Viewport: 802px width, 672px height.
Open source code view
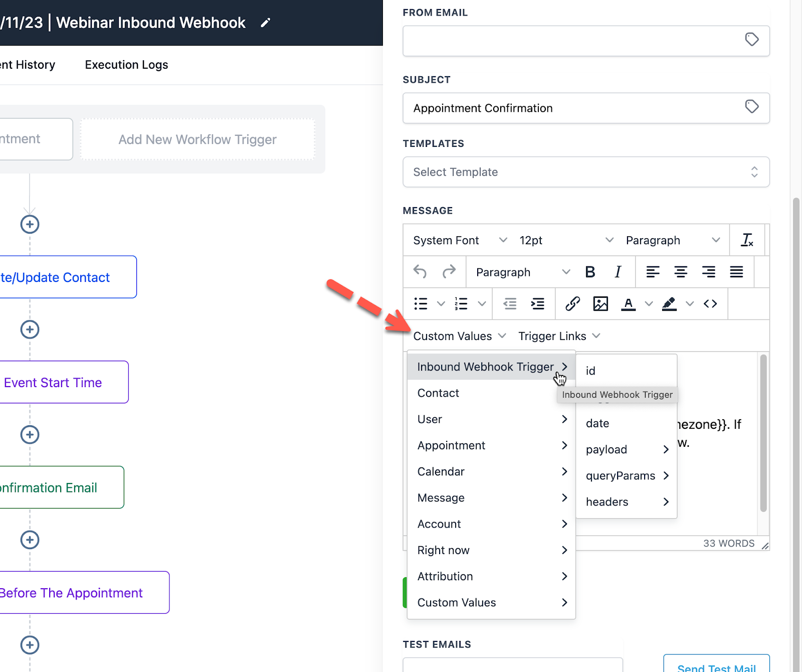click(710, 303)
